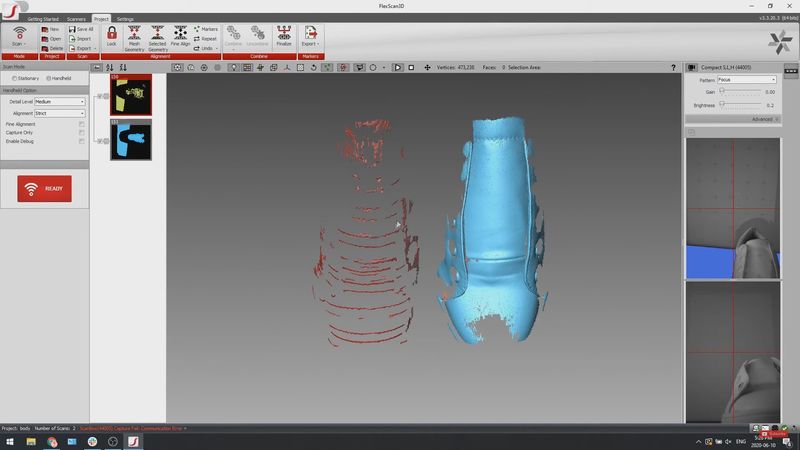The width and height of the screenshot is (800, 450).
Task: Select the Mesh Geometry alignment tool
Action: point(134,37)
